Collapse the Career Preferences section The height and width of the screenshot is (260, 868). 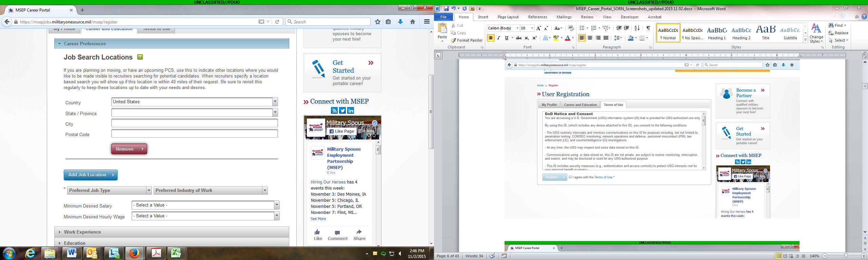tap(172, 44)
